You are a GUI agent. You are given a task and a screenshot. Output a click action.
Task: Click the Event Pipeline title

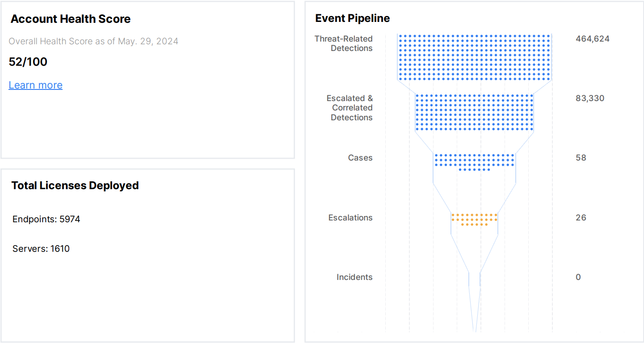[352, 18]
